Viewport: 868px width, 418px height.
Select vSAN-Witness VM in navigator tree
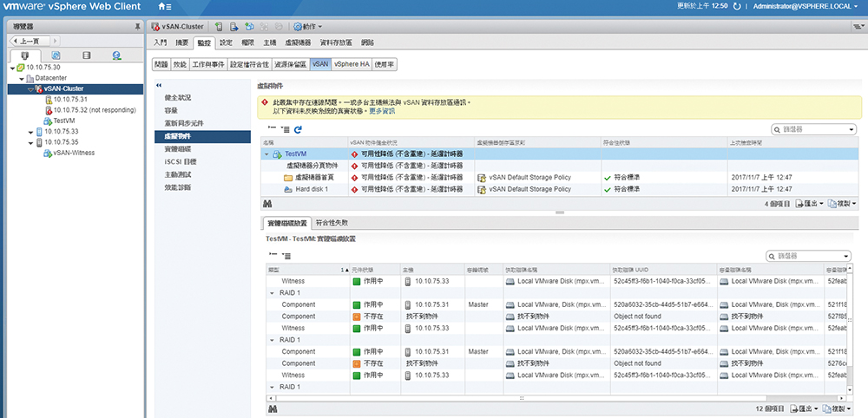pyautogui.click(x=74, y=153)
